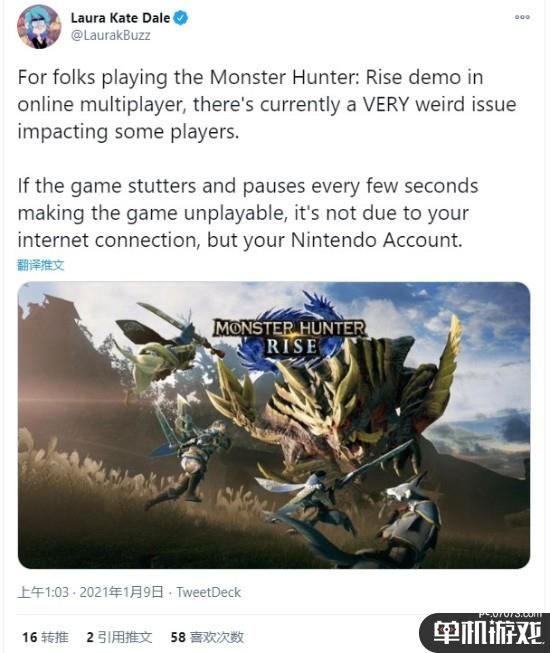The height and width of the screenshot is (653, 550).
Task: Click the first paragraph mentioning Rise demo
Action: coord(266,105)
